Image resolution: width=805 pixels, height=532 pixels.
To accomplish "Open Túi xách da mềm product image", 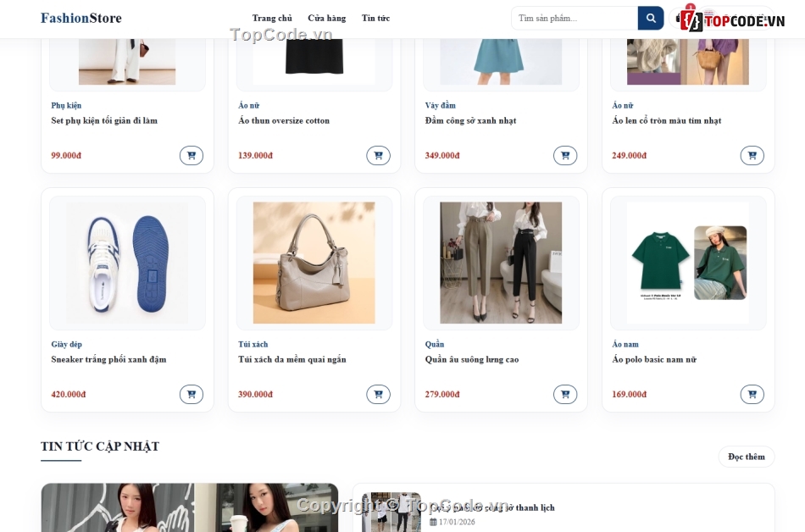I will pyautogui.click(x=314, y=263).
